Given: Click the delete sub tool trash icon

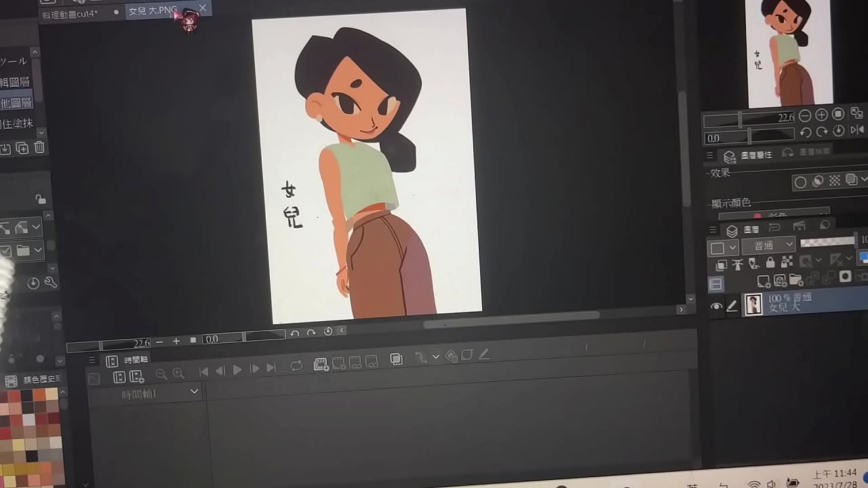Looking at the screenshot, I should pos(39,148).
